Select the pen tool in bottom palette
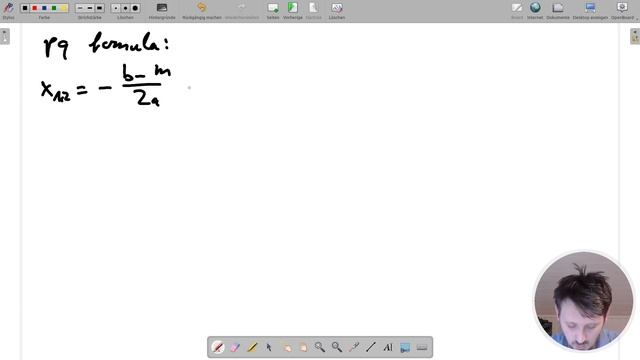 pos(218,347)
